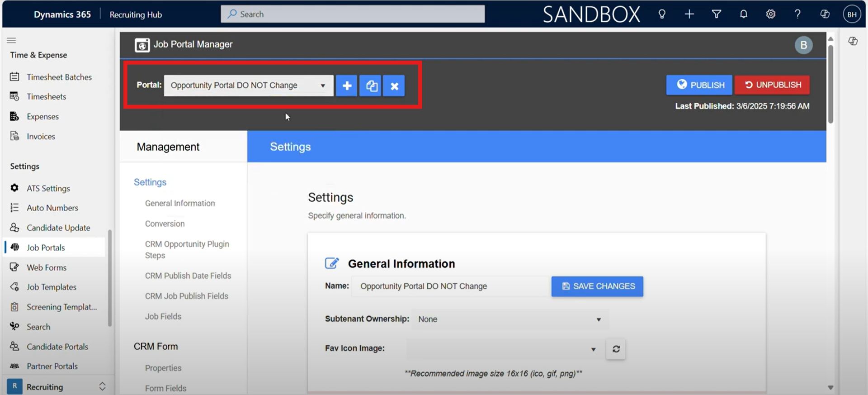
Task: Open the settings gear icon in header
Action: 770,14
